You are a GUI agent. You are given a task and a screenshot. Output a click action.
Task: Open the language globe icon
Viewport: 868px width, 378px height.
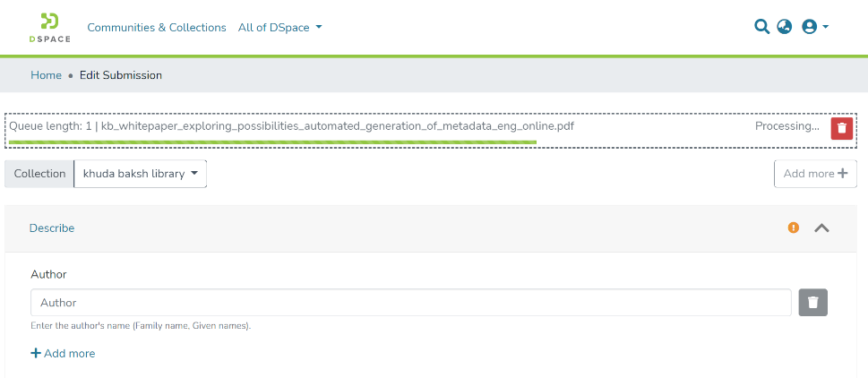(785, 27)
